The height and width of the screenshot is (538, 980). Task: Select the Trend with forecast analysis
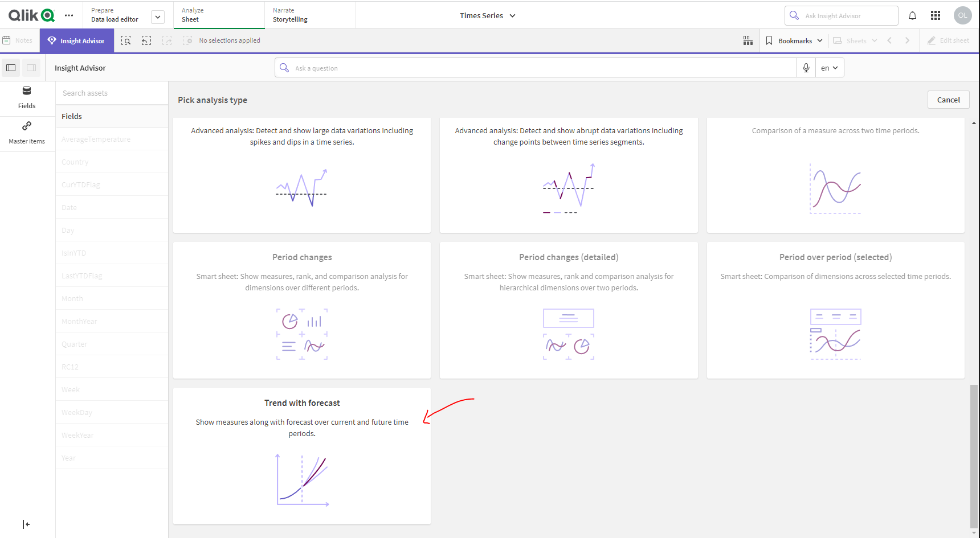point(302,455)
